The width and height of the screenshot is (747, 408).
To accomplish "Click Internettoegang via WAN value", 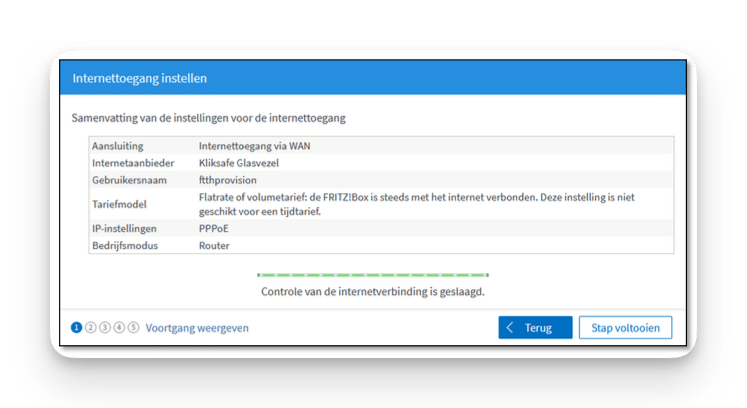I will (254, 146).
